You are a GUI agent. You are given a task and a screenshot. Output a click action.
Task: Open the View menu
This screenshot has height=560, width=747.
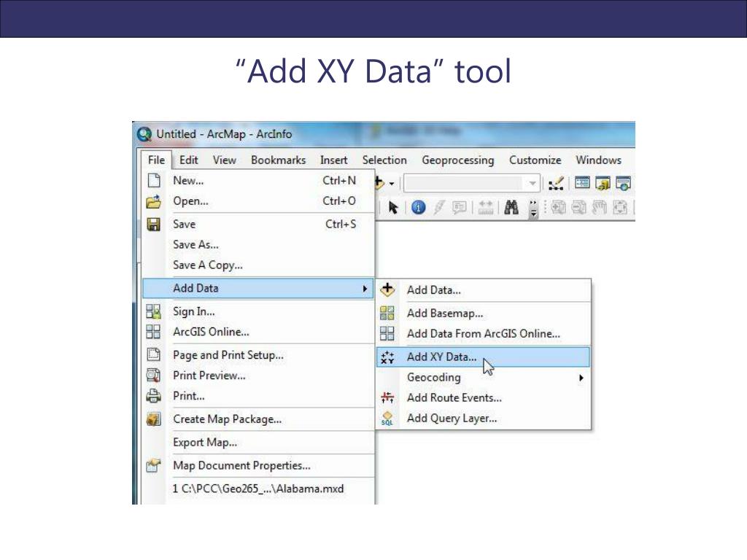tap(225, 160)
